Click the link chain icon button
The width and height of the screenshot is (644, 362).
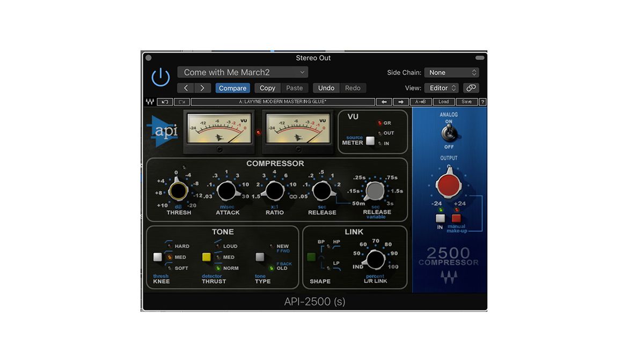coord(471,88)
